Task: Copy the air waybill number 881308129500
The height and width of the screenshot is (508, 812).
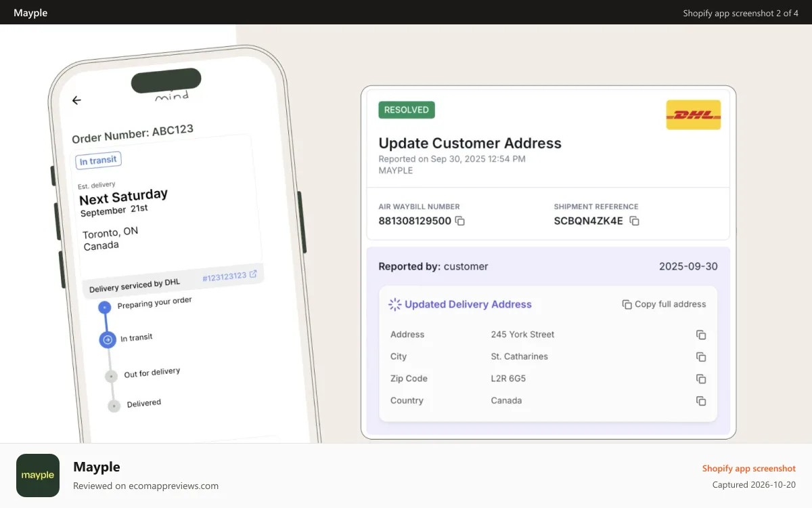Action: click(460, 221)
